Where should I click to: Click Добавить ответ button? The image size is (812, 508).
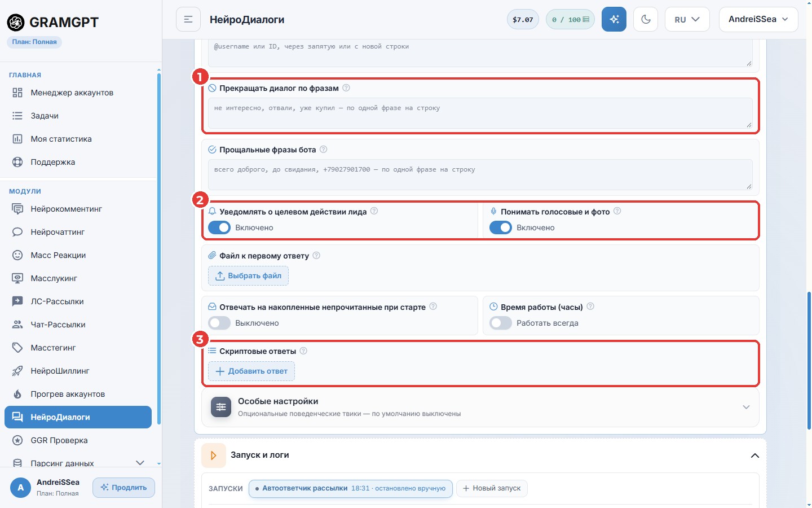click(251, 371)
